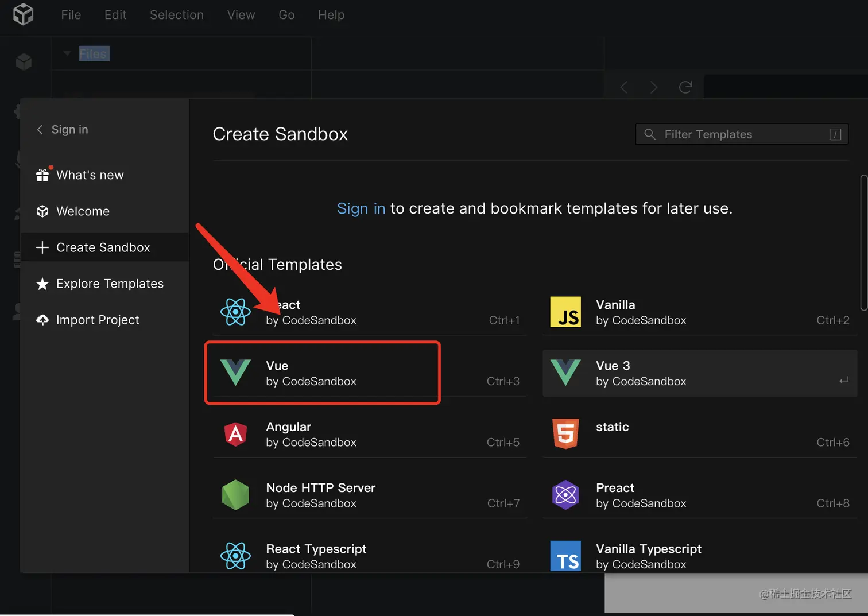Click the HTML5 static template icon

tap(565, 433)
